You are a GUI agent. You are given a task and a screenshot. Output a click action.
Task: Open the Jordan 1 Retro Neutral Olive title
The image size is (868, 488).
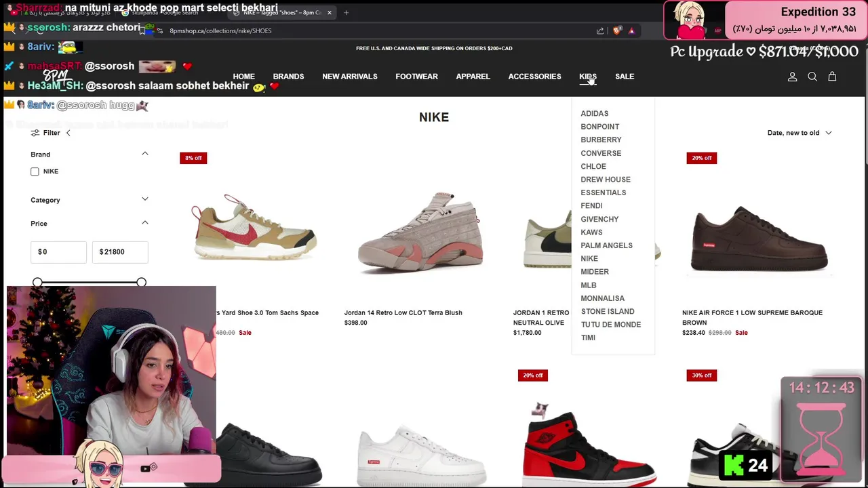pyautogui.click(x=541, y=317)
